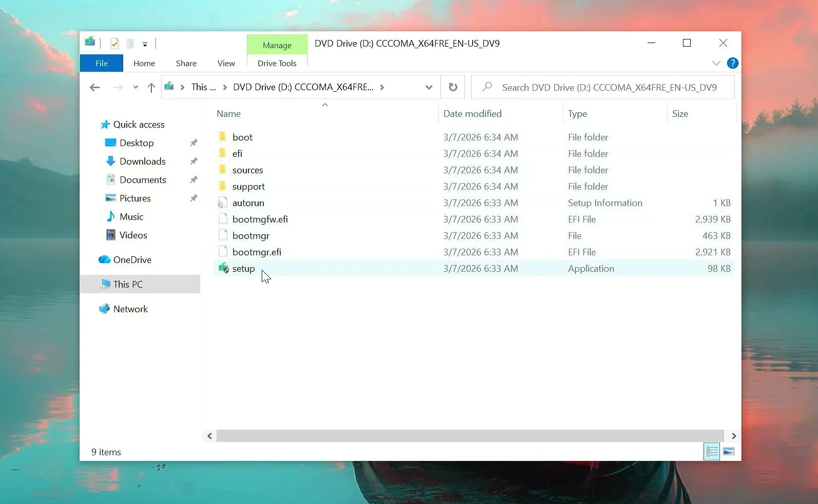Switch to Large icons view layout
This screenshot has height=504, width=818.
click(729, 452)
